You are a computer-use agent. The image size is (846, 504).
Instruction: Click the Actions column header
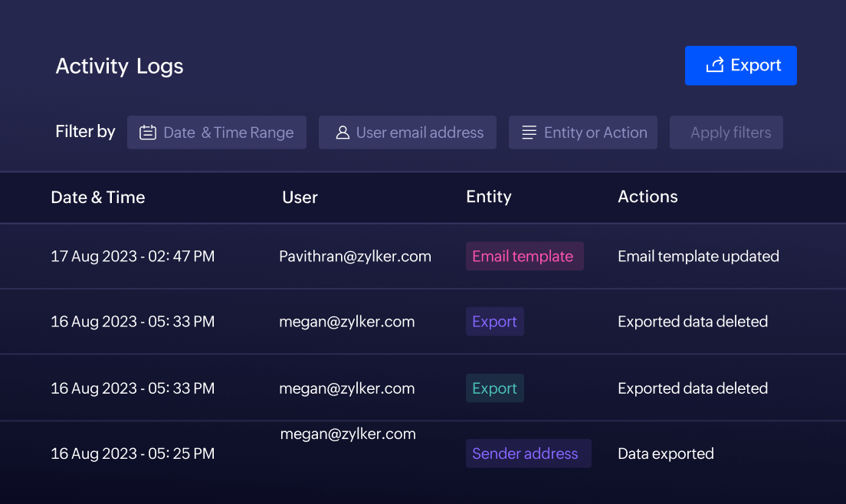[x=648, y=197]
